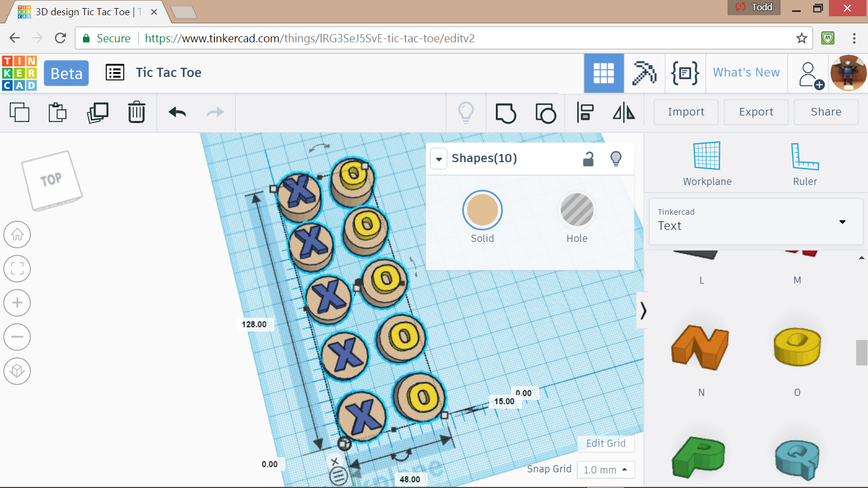Click the Copy icon in the toolbar
The image size is (868, 488).
click(x=20, y=112)
